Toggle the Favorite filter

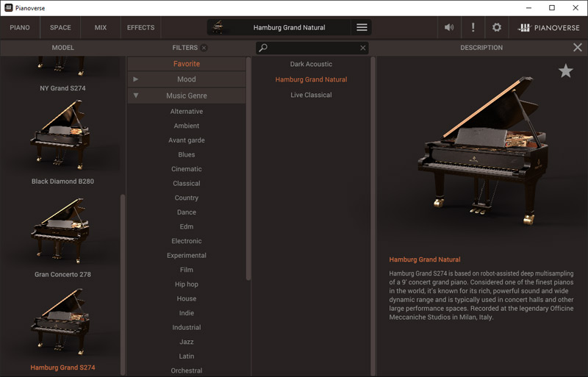click(186, 64)
